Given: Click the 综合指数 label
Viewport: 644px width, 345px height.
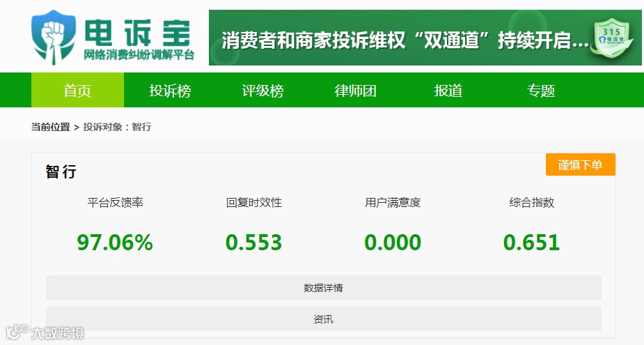Looking at the screenshot, I should click(x=531, y=202).
